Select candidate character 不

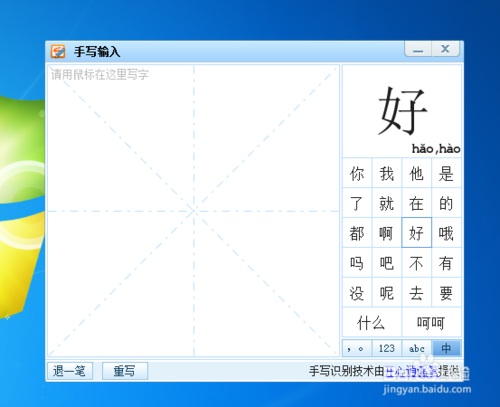pos(417,263)
